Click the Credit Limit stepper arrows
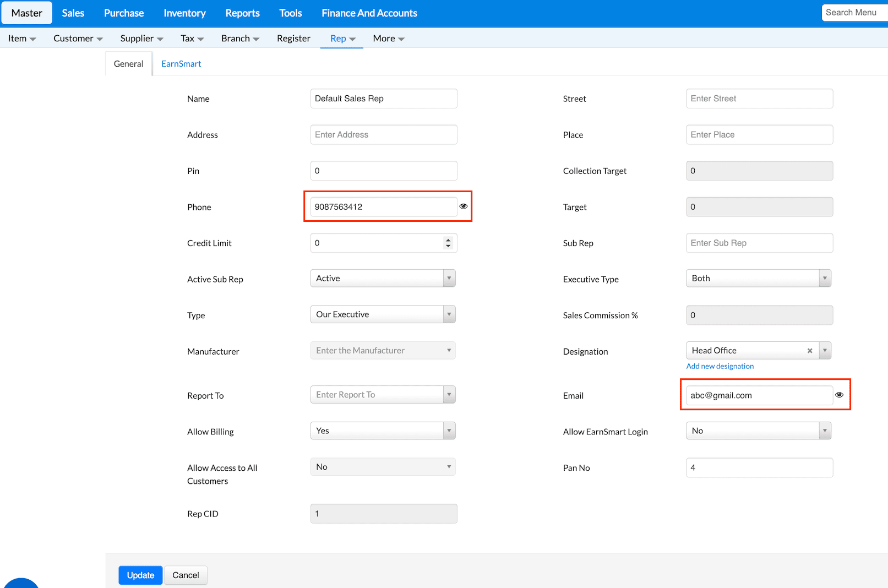 pyautogui.click(x=448, y=243)
